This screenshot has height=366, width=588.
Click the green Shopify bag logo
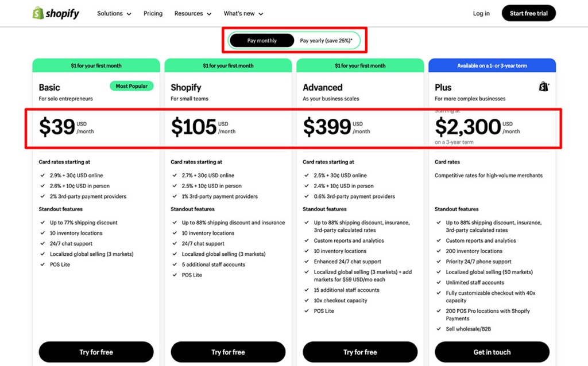click(x=38, y=13)
